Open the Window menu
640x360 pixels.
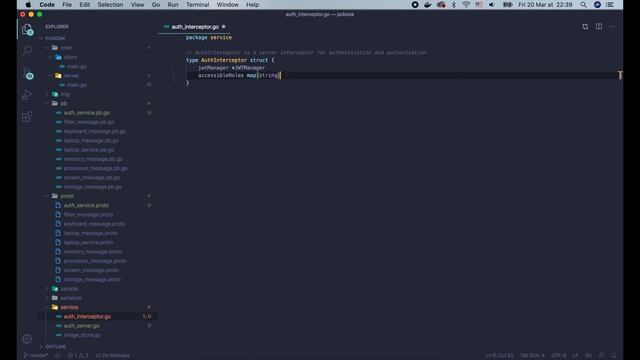227,5
